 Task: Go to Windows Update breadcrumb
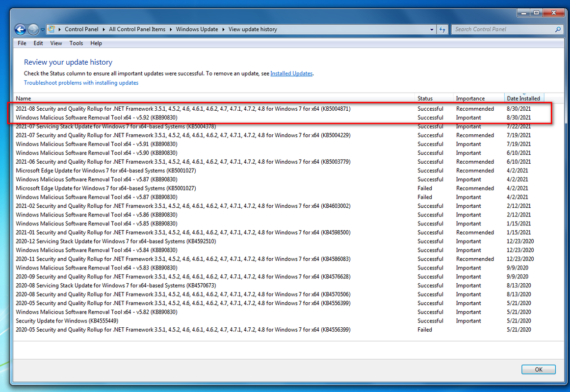point(197,29)
